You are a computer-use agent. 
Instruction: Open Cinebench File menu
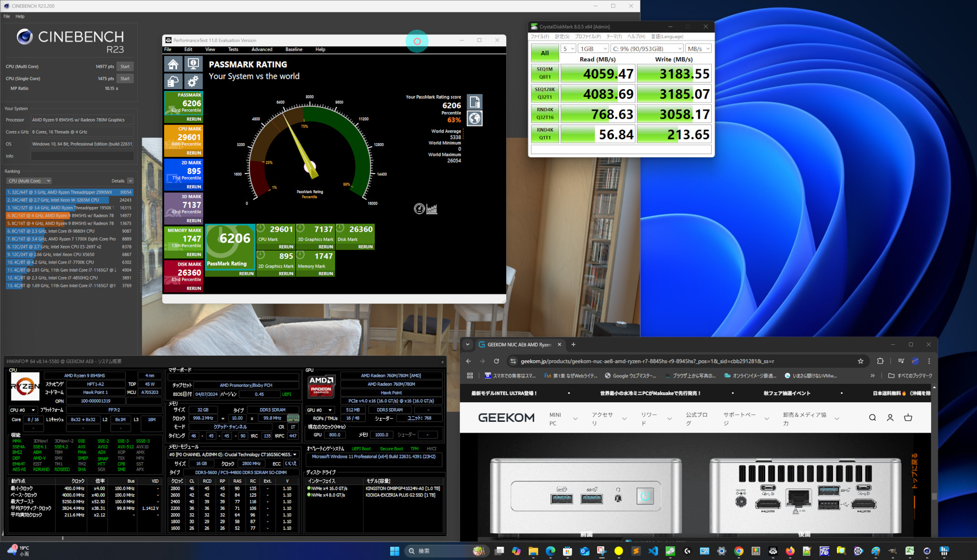[x=7, y=16]
